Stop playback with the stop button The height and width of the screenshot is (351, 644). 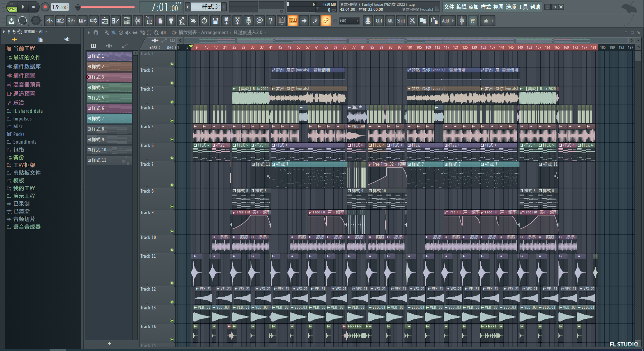(33, 7)
